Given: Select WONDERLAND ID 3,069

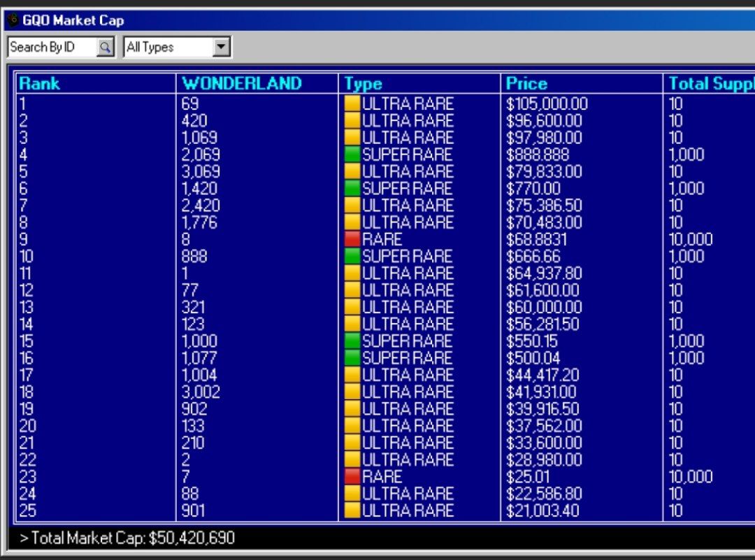Looking at the screenshot, I should click(201, 171).
